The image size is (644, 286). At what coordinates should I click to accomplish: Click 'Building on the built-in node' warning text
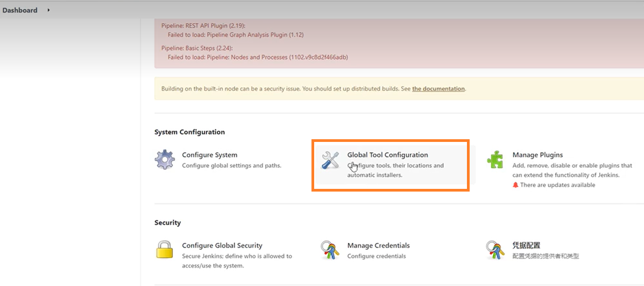click(x=314, y=88)
